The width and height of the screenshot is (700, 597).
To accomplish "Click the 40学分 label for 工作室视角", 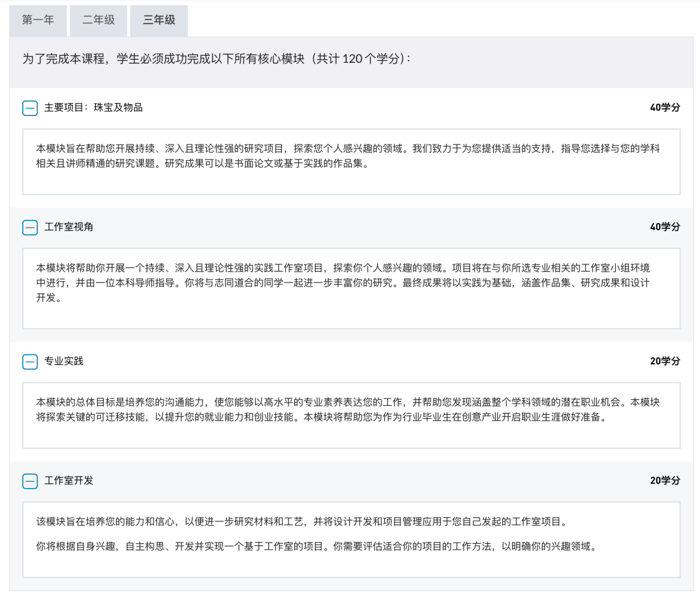I will coord(664,227).
